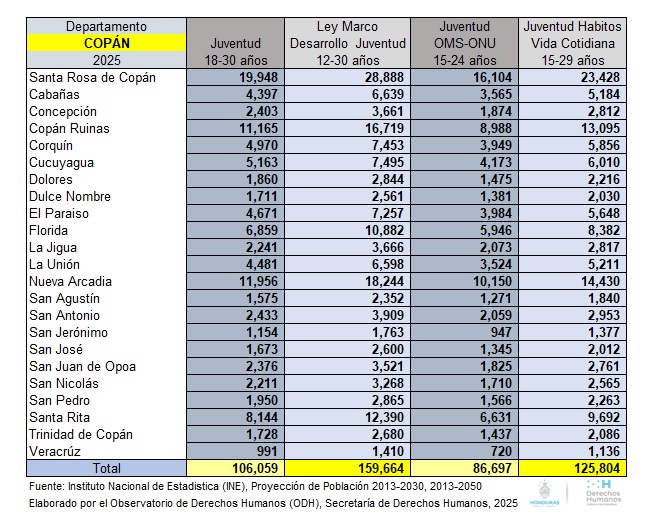Select the total value 106,059
This screenshot has width=653, height=528.
[237, 468]
